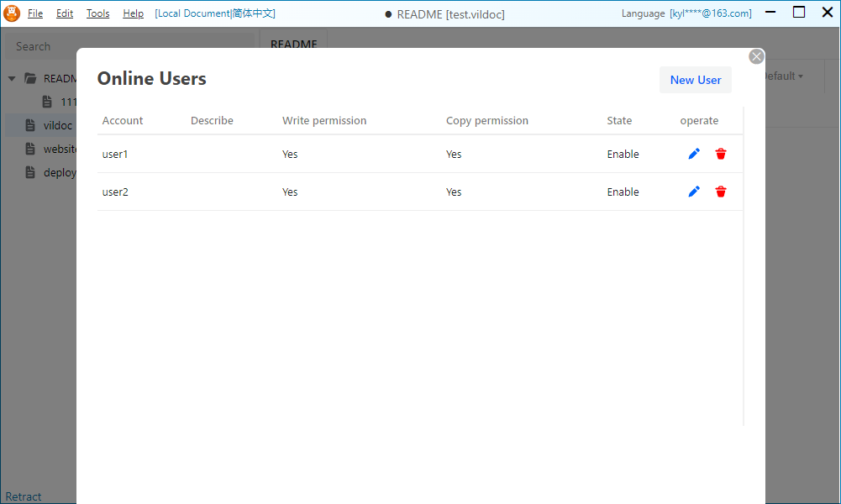Open the File menu
This screenshot has width=841, height=504.
click(x=35, y=13)
